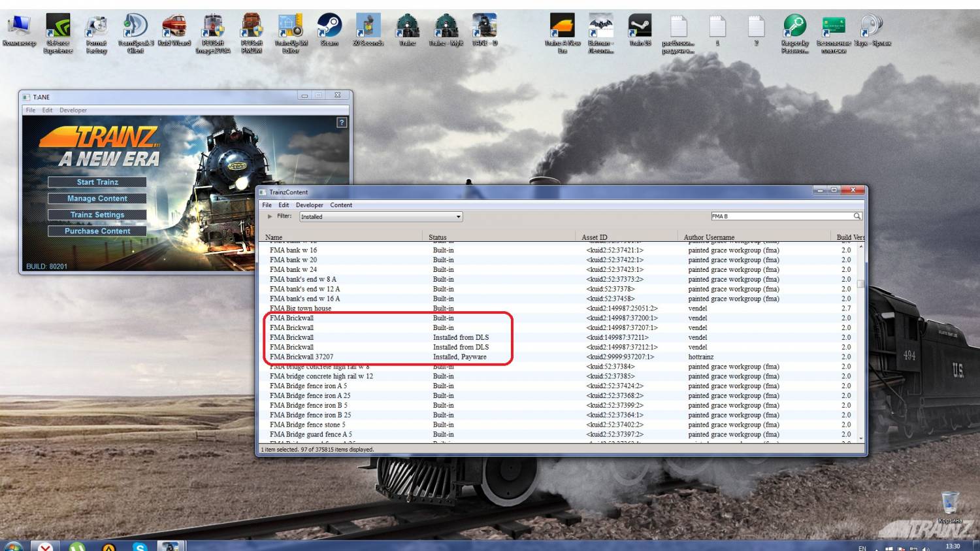
Task: Expand the filter disclosure triangle beside Filter
Action: [270, 216]
